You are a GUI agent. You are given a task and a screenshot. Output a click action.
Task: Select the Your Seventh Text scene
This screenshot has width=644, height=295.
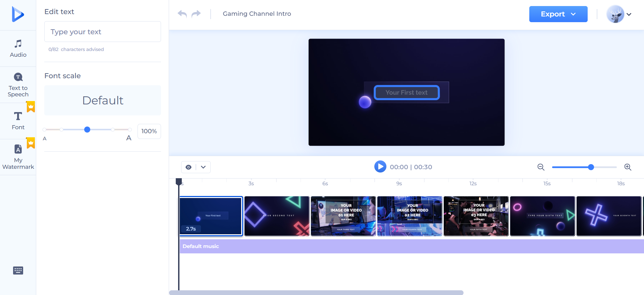[x=609, y=216]
